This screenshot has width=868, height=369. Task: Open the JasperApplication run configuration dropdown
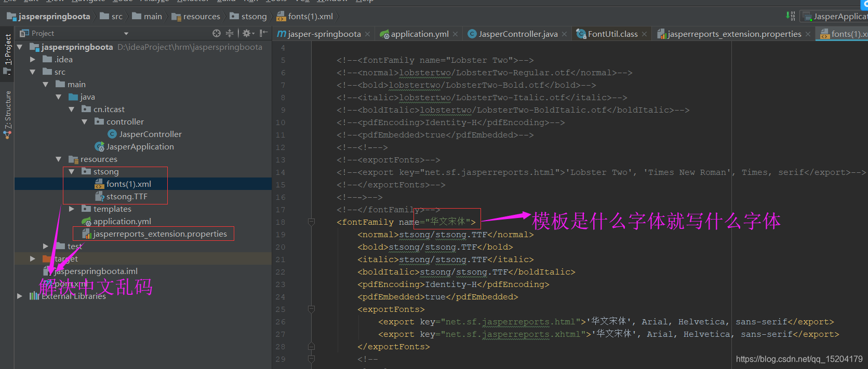(x=835, y=17)
